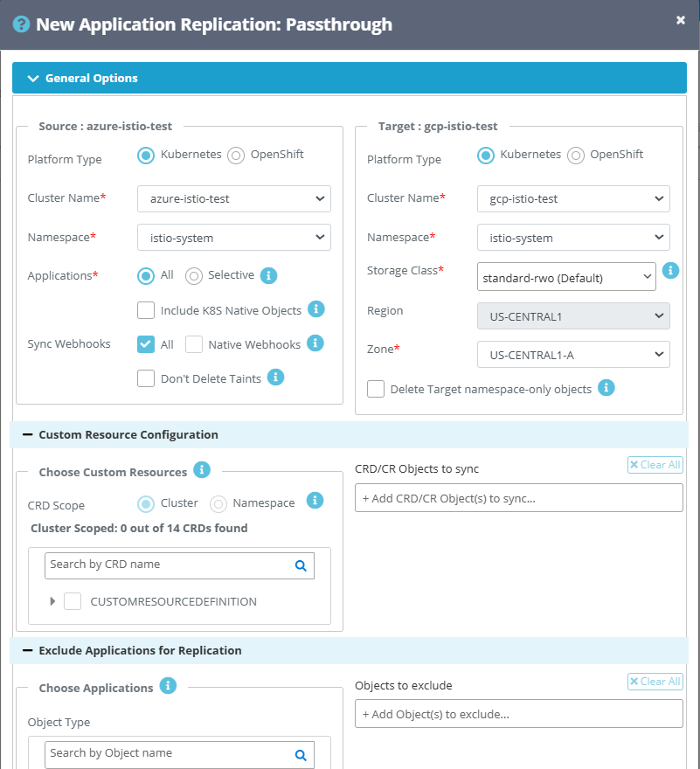Image resolution: width=700 pixels, height=769 pixels.
Task: Check Don't Delete Taints checkbox
Action: (146, 378)
